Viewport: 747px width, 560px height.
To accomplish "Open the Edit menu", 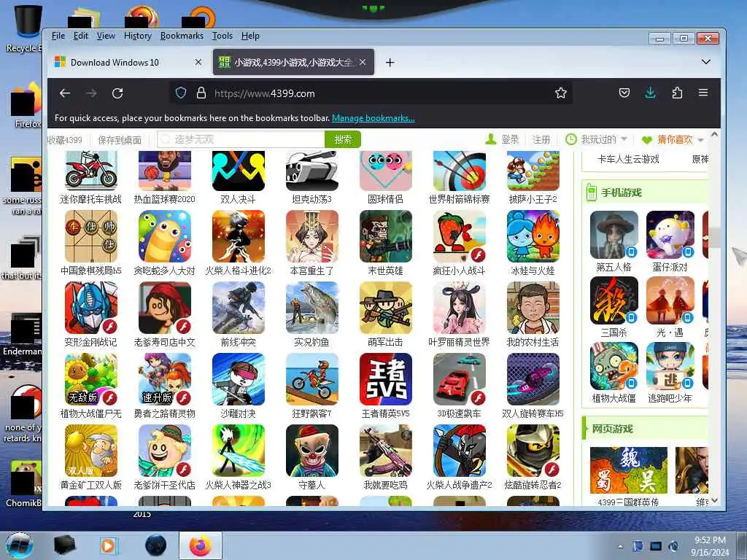I will (x=80, y=36).
